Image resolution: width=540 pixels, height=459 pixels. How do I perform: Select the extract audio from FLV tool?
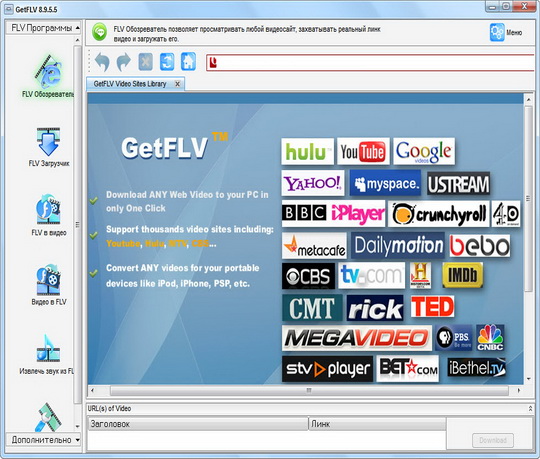tap(48, 350)
